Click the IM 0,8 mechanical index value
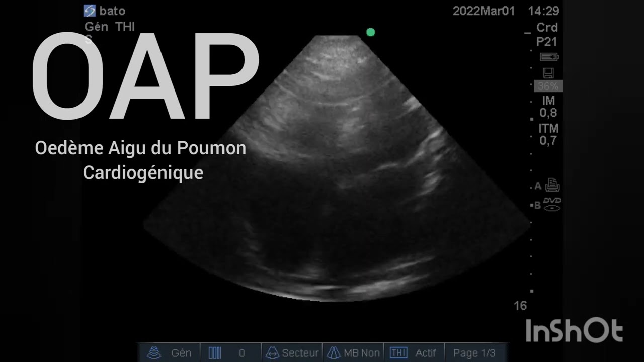 (548, 107)
